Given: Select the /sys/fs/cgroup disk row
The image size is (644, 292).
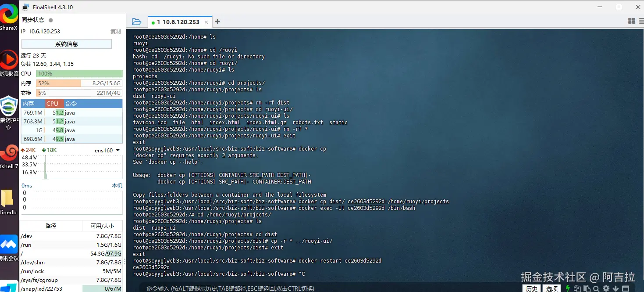Looking at the screenshot, I should click(71, 280).
